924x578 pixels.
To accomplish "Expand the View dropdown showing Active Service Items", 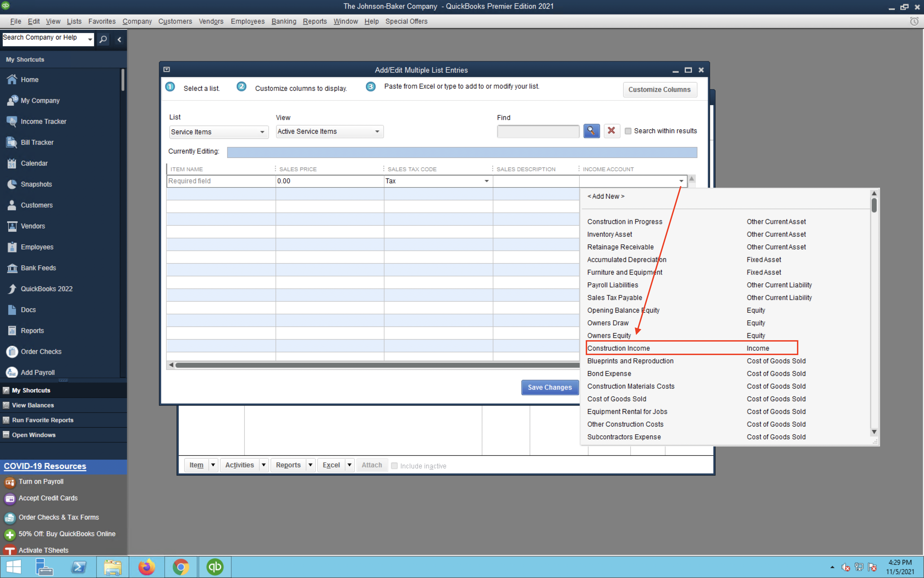I will tap(377, 132).
